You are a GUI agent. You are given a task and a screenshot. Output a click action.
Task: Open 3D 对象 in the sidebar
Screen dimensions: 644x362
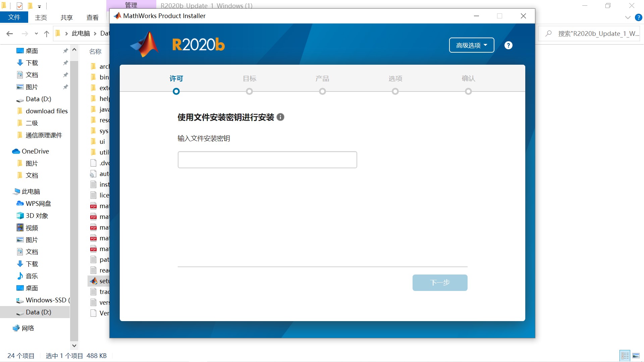(x=37, y=216)
